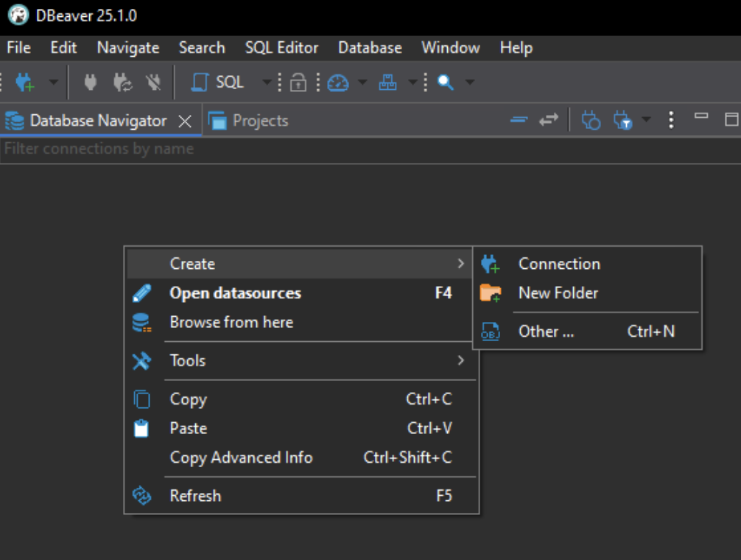The height and width of the screenshot is (560, 741).
Task: Click the copy icon beside Copy
Action: (141, 399)
